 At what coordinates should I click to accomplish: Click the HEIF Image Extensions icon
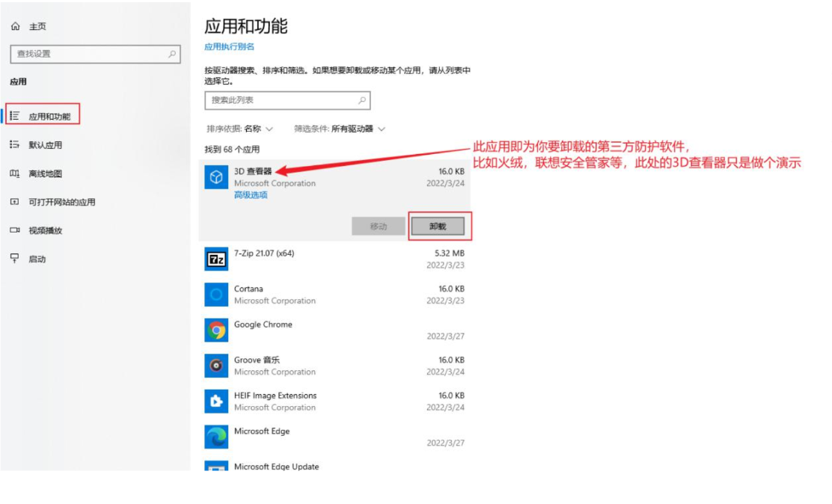click(216, 401)
